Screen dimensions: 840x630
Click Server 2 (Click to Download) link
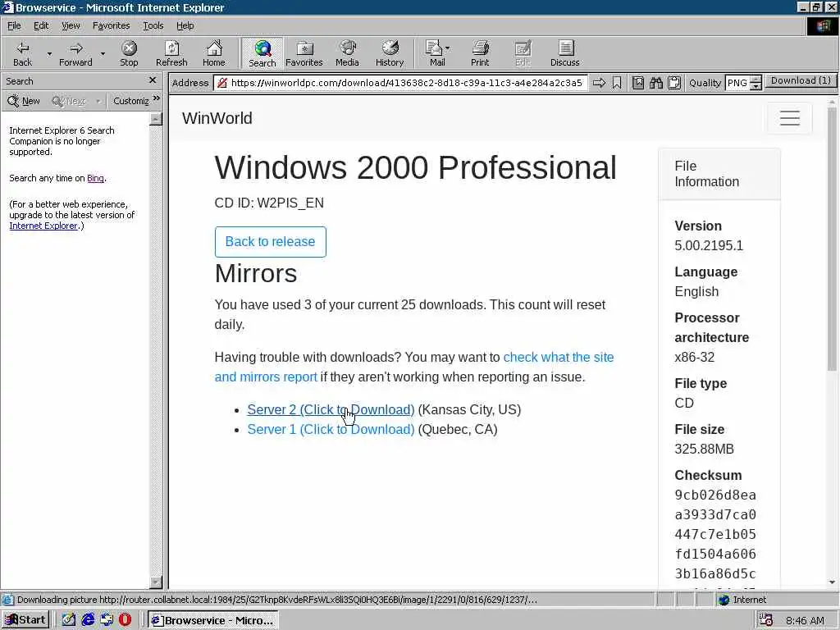tap(331, 410)
